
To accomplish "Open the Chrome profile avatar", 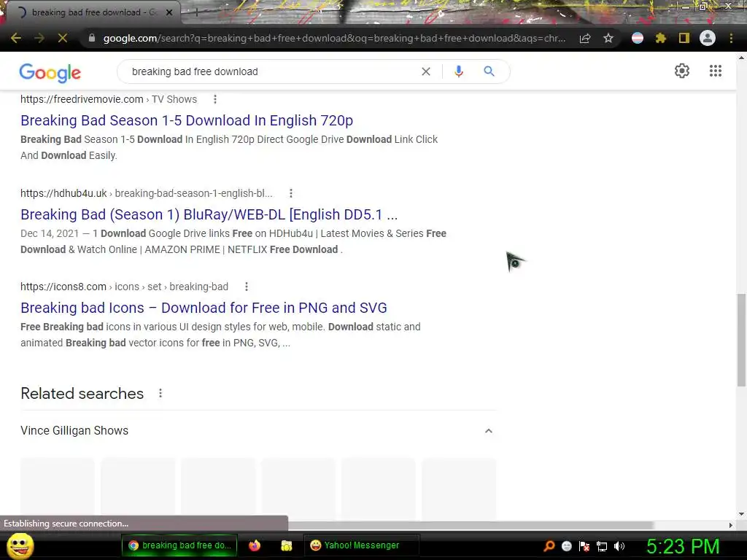I will pos(708,38).
